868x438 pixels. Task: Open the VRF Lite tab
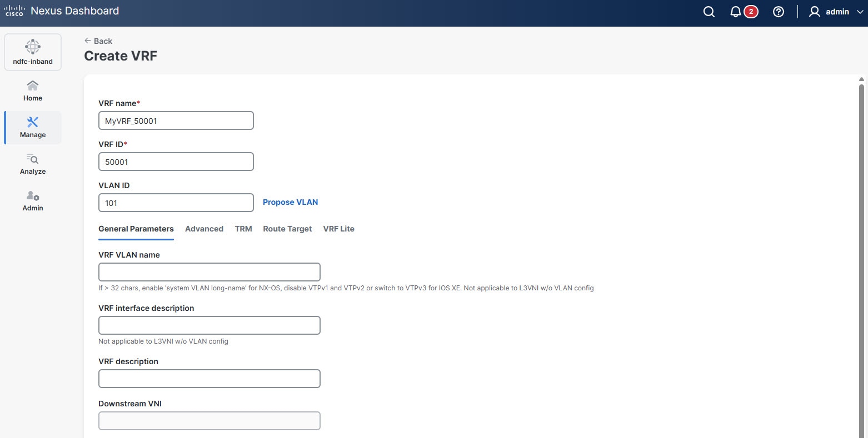pyautogui.click(x=338, y=229)
